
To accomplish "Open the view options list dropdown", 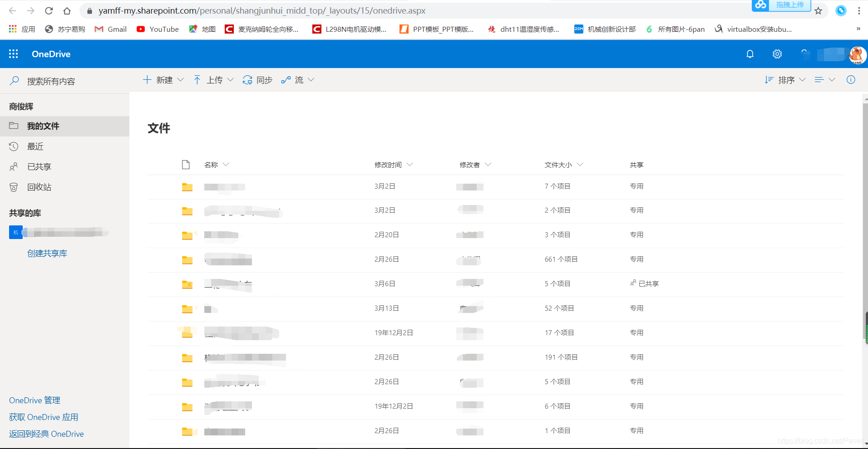I will click(x=825, y=80).
